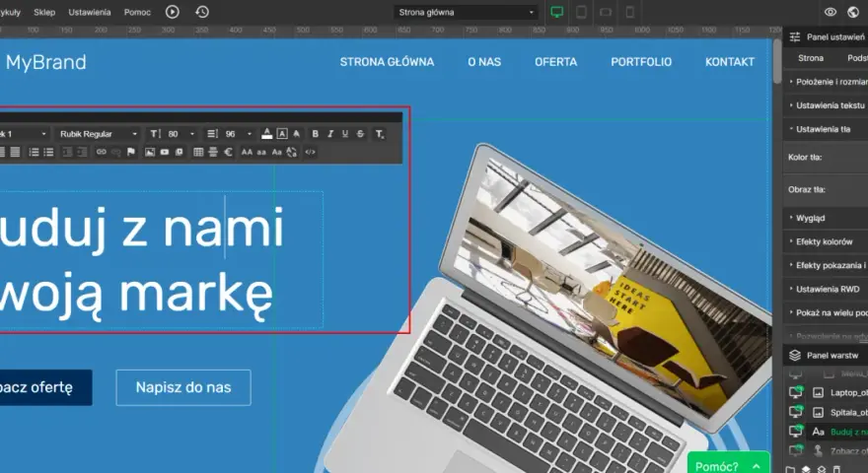Screen dimensions: 868x473
Task: Convert text to lowercase with aa icon
Action: (261, 152)
